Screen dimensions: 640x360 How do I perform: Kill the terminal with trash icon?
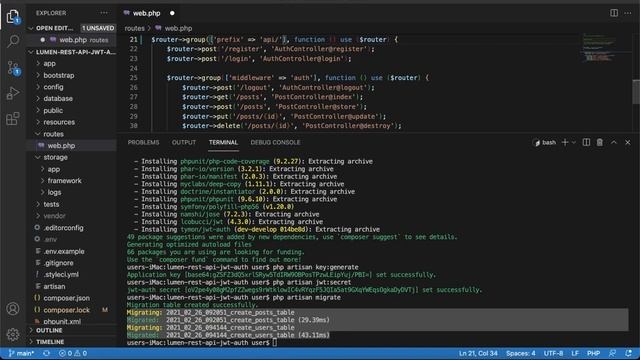[600, 142]
